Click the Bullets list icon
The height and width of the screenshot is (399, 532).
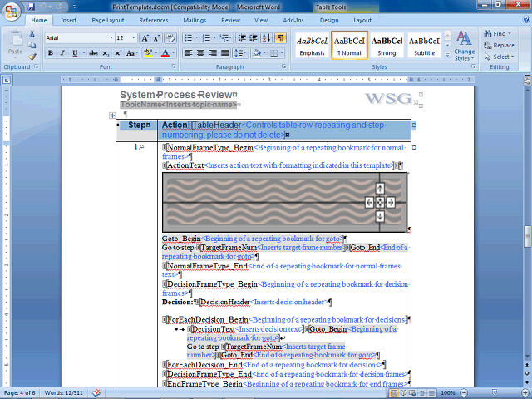(x=189, y=38)
